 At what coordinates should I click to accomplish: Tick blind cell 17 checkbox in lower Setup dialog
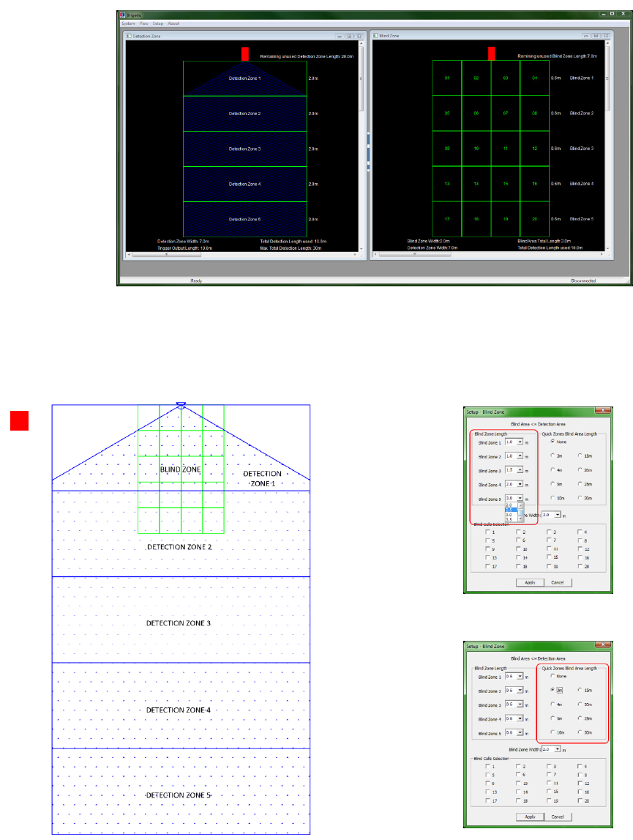(x=487, y=800)
